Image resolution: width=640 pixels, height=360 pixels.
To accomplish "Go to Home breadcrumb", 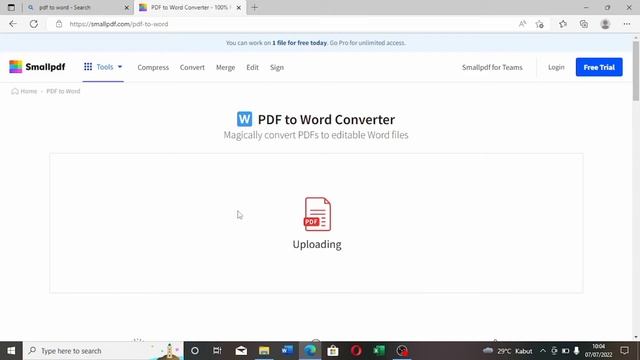I will (x=24, y=91).
